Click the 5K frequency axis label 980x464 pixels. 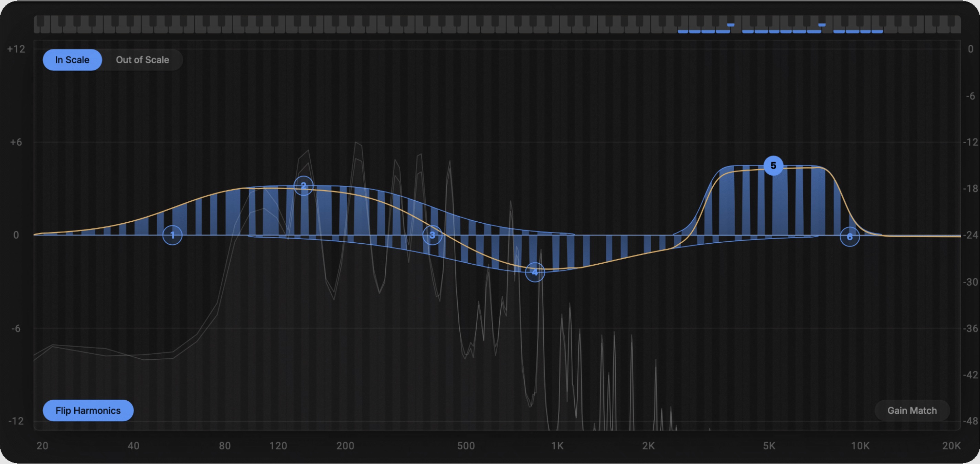click(769, 446)
